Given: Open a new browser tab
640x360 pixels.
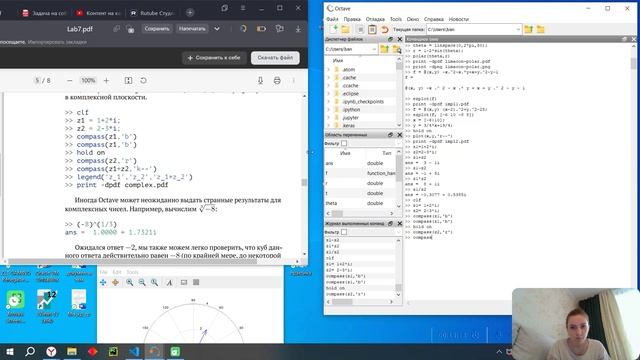Looking at the screenshot, I should [x=190, y=13].
